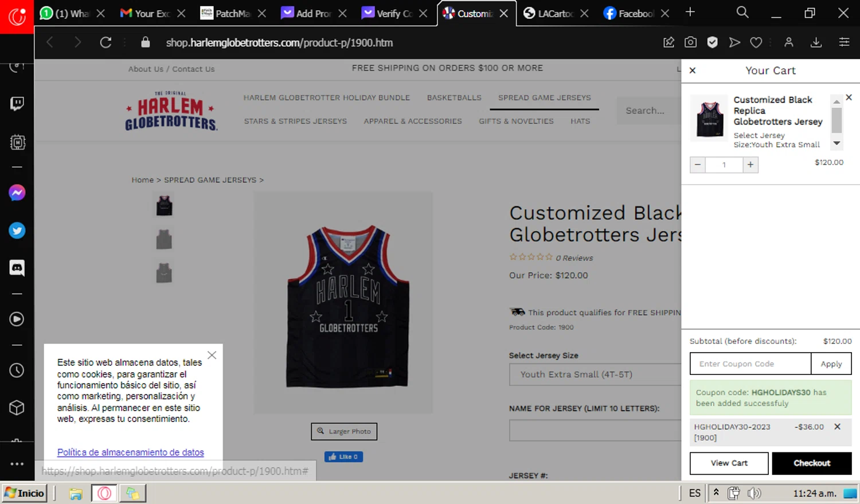Open the ad blocker shield icon
Image resolution: width=860 pixels, height=504 pixels.
click(713, 42)
